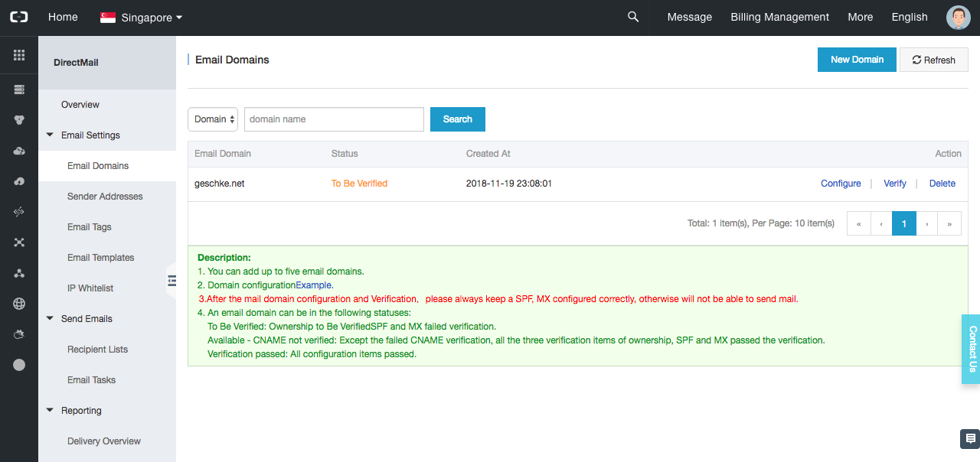Screen dimensions: 980x462
Task: Click the Refresh button
Action: click(x=934, y=60)
